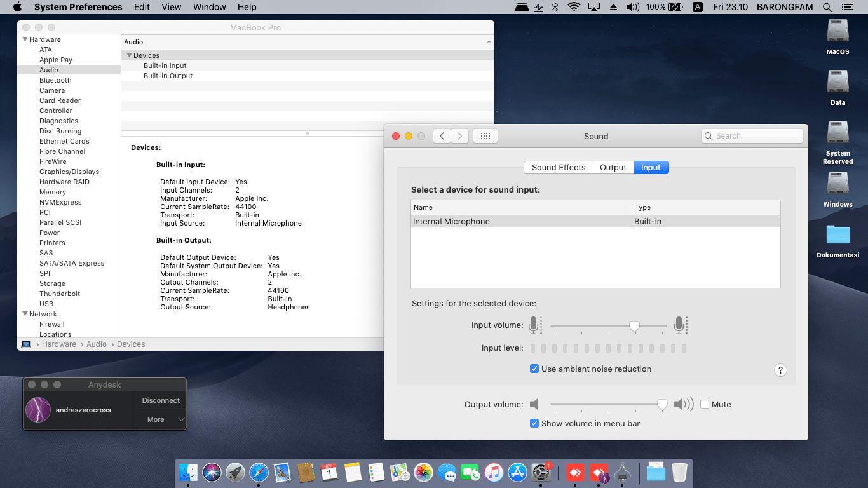Open Contacts book icon in the Dock
The image size is (868, 488).
click(306, 473)
